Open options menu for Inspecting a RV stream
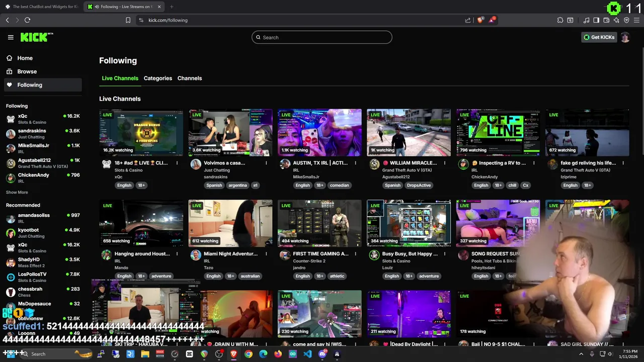The width and height of the screenshot is (644, 362). [534, 163]
